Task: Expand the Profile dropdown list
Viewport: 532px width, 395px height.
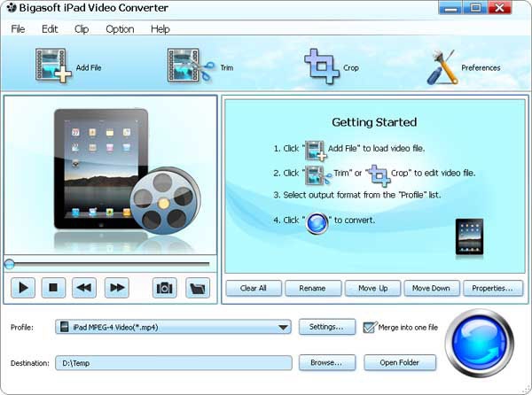Action: click(x=283, y=327)
